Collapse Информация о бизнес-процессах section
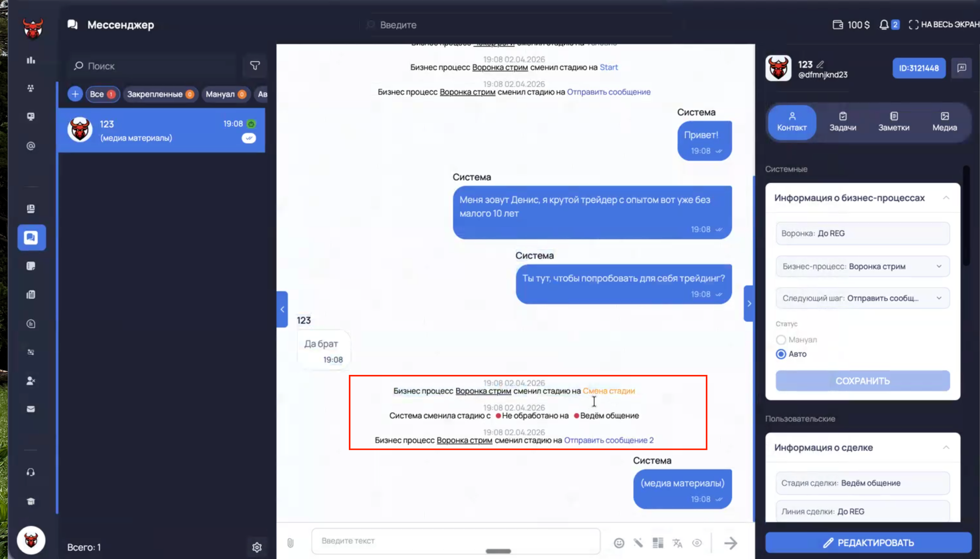This screenshot has width=980, height=559. [x=946, y=197]
